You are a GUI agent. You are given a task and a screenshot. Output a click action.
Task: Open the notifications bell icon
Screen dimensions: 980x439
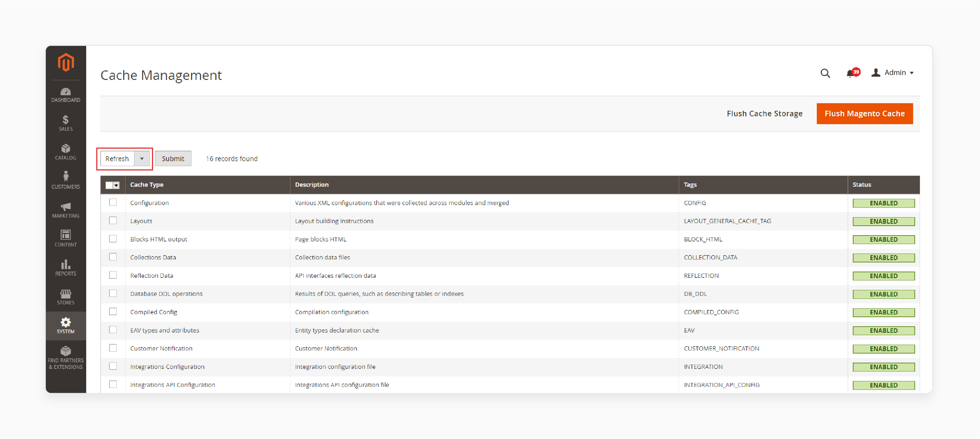click(x=851, y=73)
